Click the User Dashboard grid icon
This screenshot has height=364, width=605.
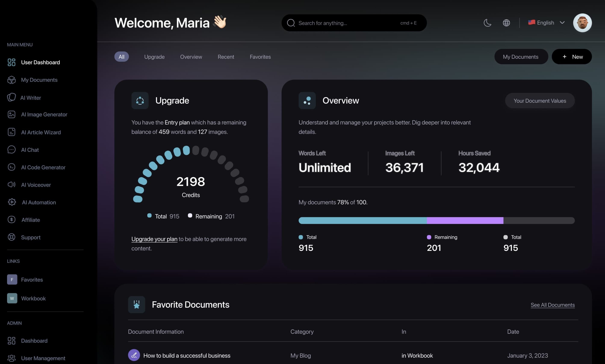click(11, 62)
